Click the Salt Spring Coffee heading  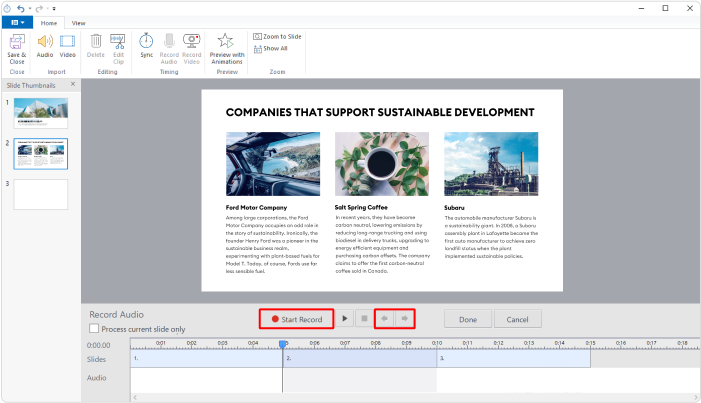361,207
